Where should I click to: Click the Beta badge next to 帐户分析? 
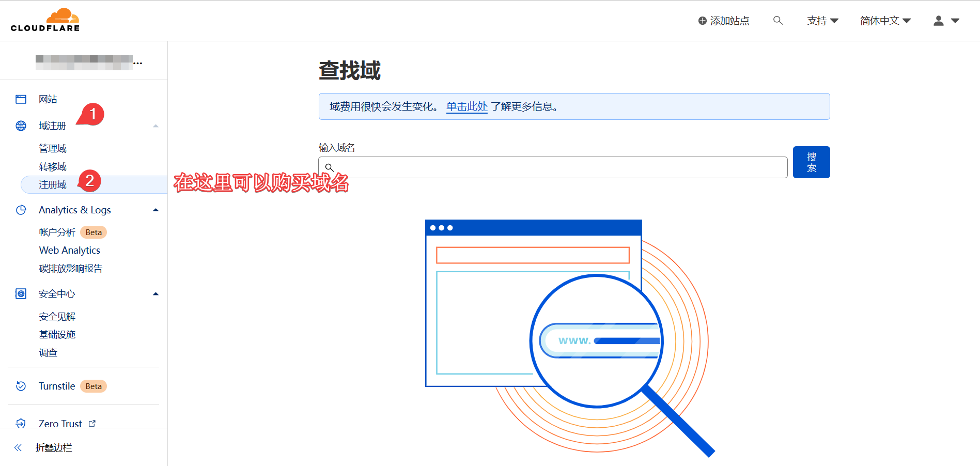click(x=94, y=232)
